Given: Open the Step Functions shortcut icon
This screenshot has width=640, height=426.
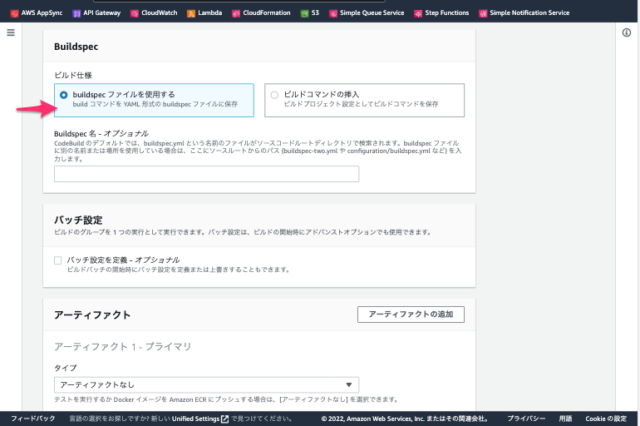Looking at the screenshot, I should [418, 13].
